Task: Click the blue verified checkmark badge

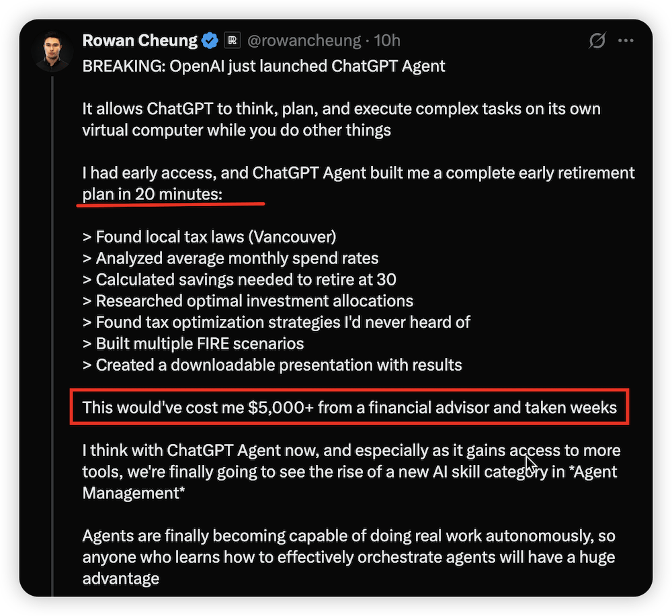Action: coord(210,41)
